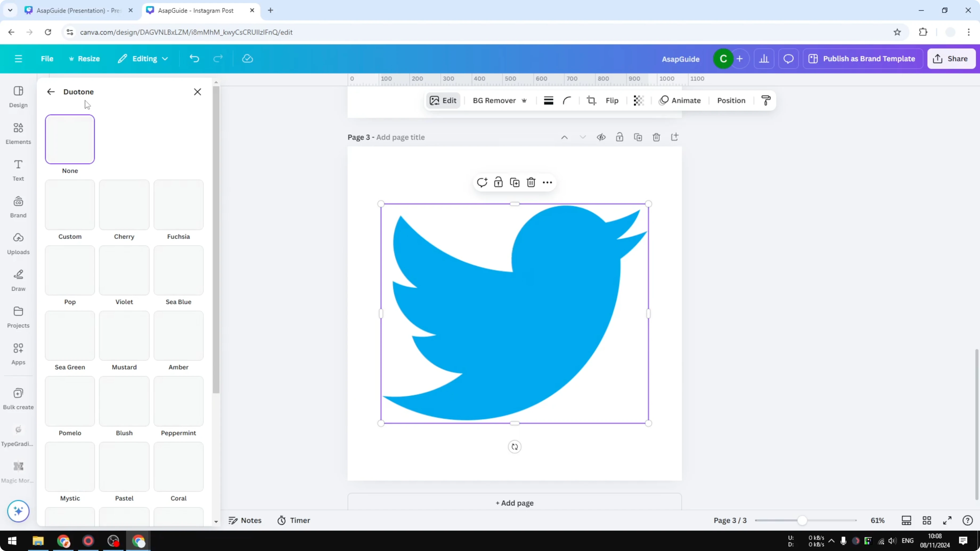Viewport: 980px width, 551px height.
Task: Delete the selected Twitter bird image
Action: [530, 182]
